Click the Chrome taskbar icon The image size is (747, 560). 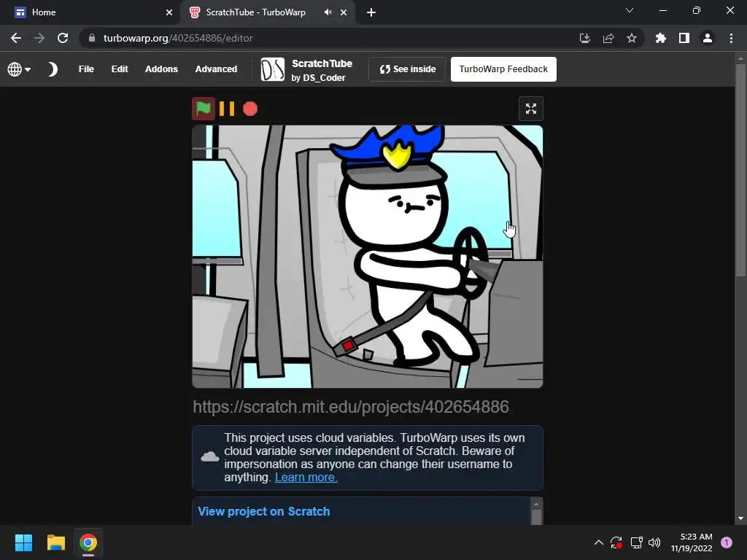pos(88,542)
